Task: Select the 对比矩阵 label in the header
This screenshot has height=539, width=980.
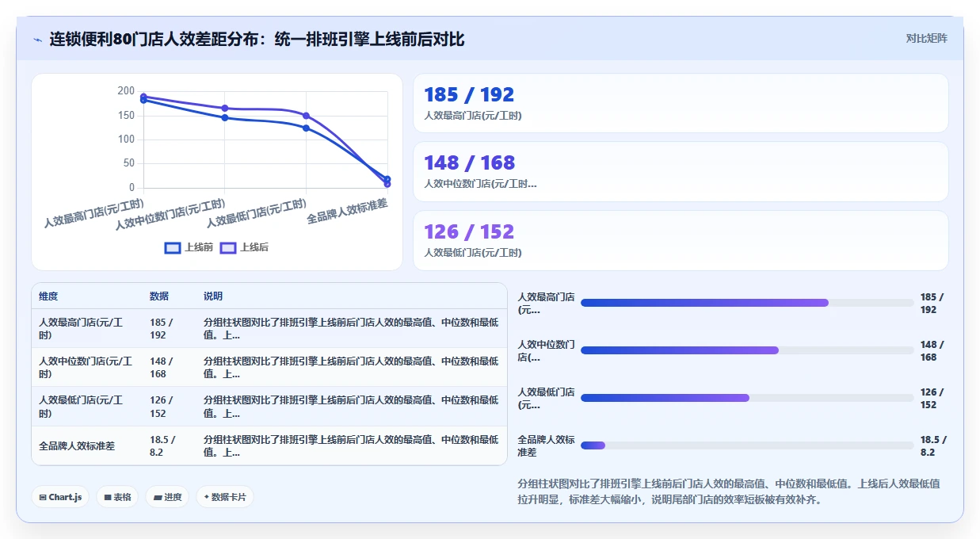Action: click(926, 38)
